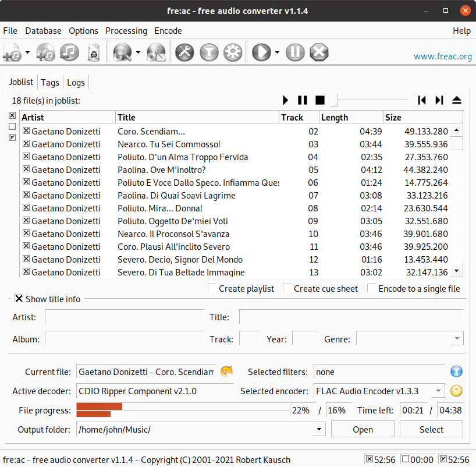Stop playback in the joblist player
Image resolution: width=476 pixels, height=467 pixels.
point(320,100)
